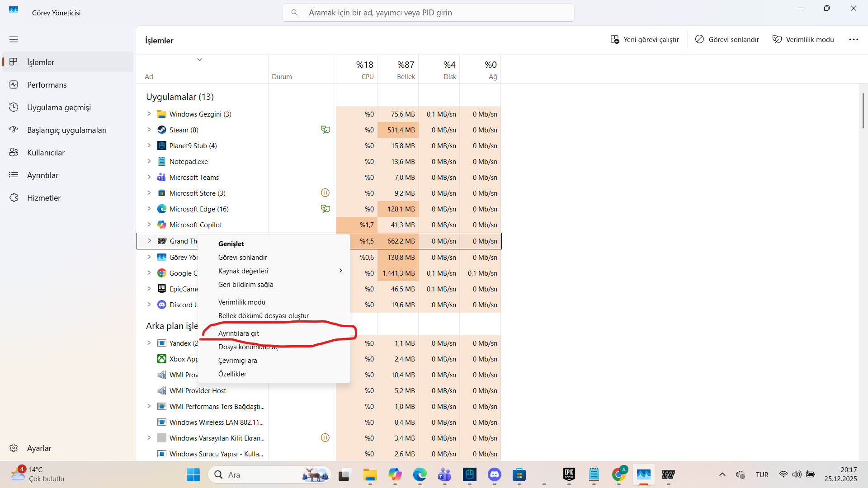Click the process search input field
The image size is (868, 488).
429,13
